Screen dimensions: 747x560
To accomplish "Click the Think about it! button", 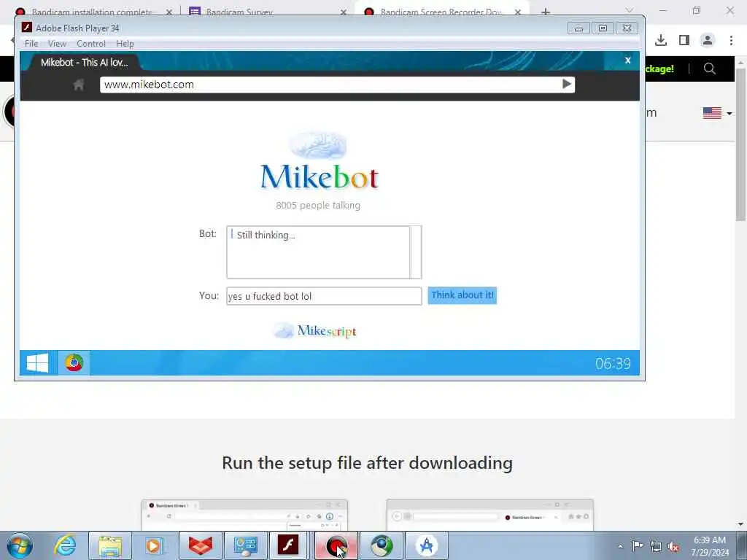I will click(462, 295).
